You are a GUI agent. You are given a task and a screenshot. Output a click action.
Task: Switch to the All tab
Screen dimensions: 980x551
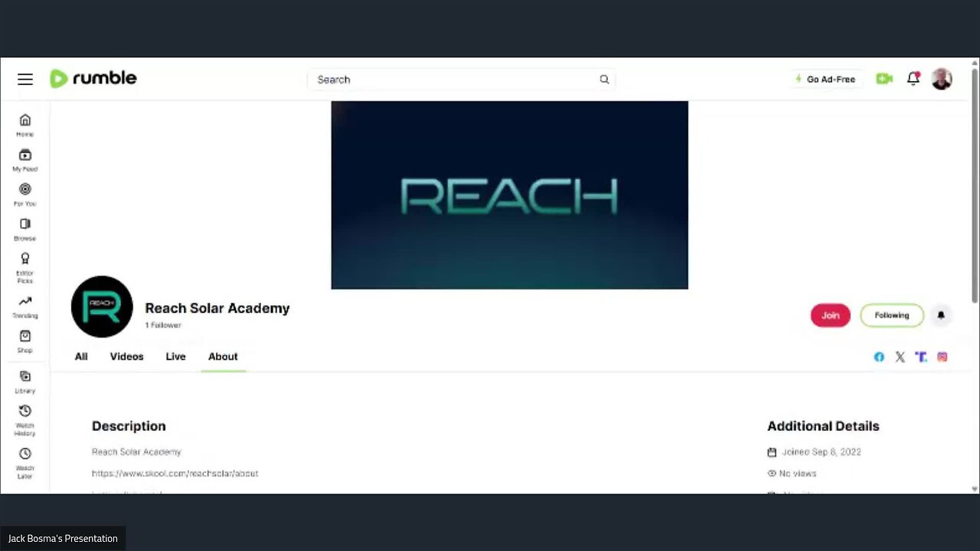[81, 357]
